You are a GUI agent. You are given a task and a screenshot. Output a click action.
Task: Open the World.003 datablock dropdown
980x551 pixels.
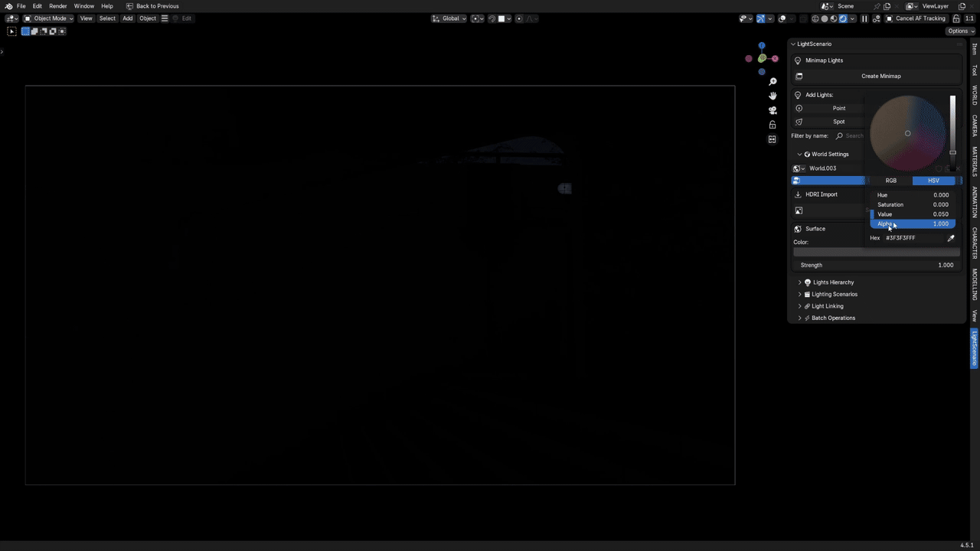(799, 168)
